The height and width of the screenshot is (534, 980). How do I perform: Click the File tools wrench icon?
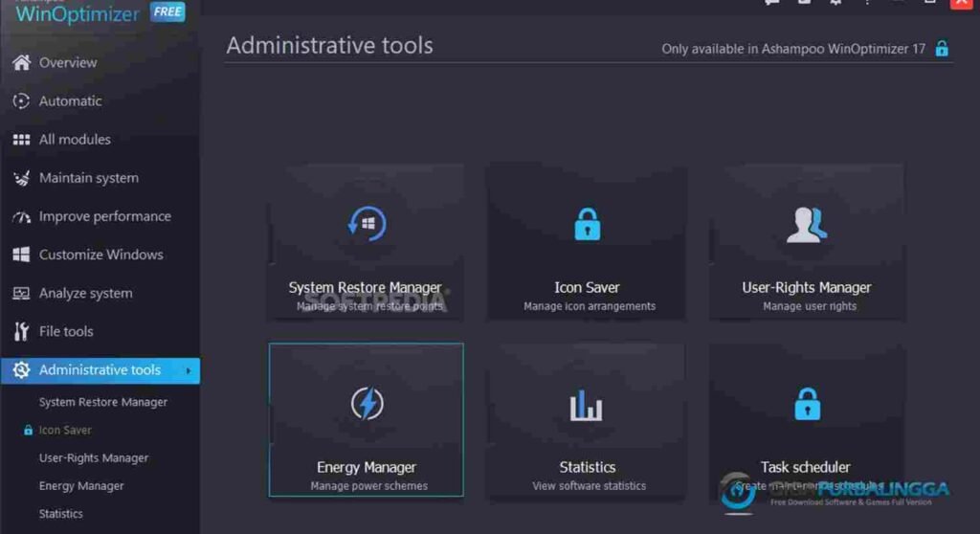point(21,331)
